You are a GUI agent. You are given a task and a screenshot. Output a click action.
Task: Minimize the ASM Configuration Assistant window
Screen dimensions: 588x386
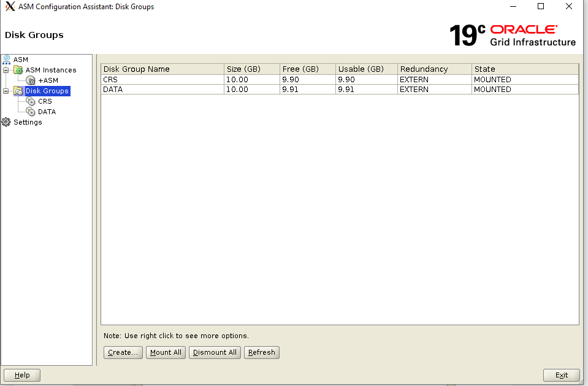click(x=513, y=6)
